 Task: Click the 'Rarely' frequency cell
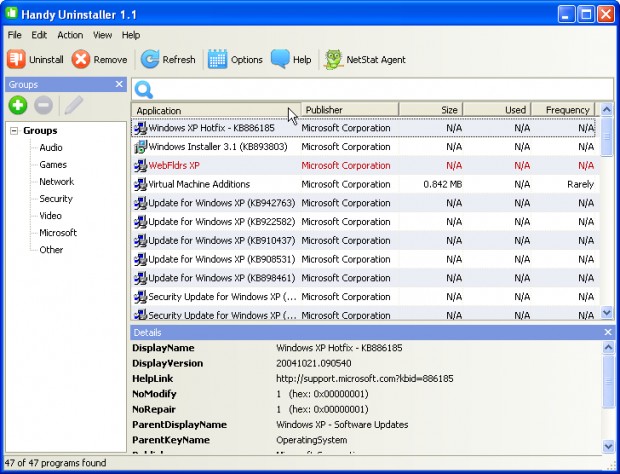point(580,184)
